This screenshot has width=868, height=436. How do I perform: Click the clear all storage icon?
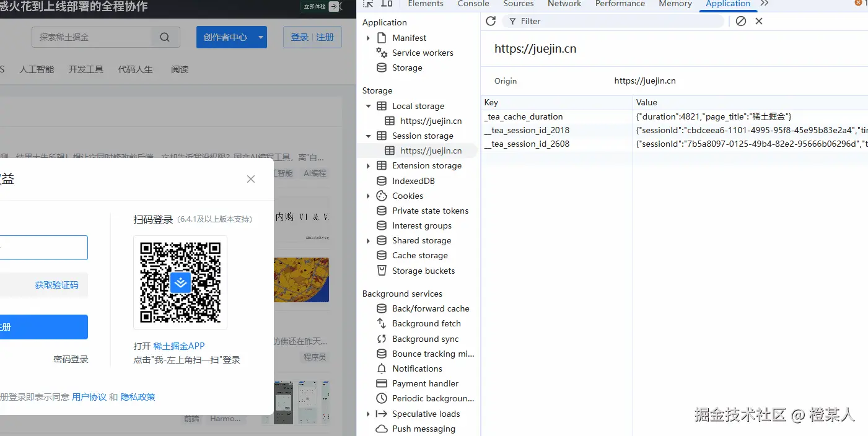coord(741,21)
